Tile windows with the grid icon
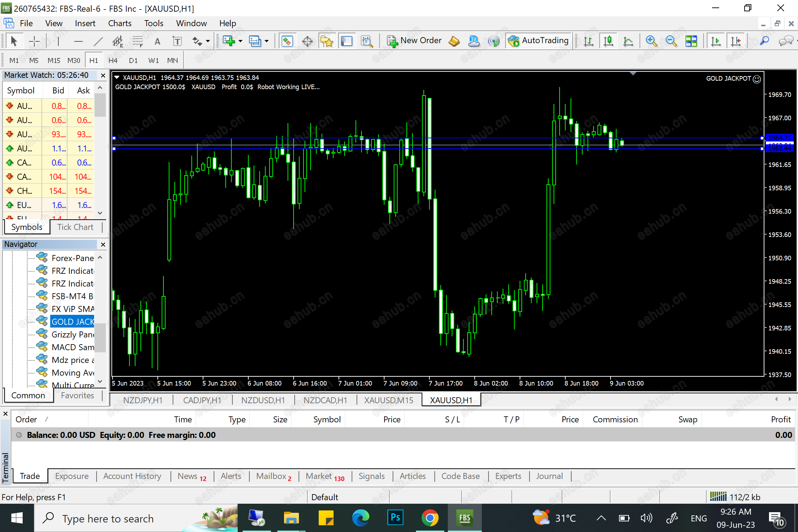 point(691,41)
